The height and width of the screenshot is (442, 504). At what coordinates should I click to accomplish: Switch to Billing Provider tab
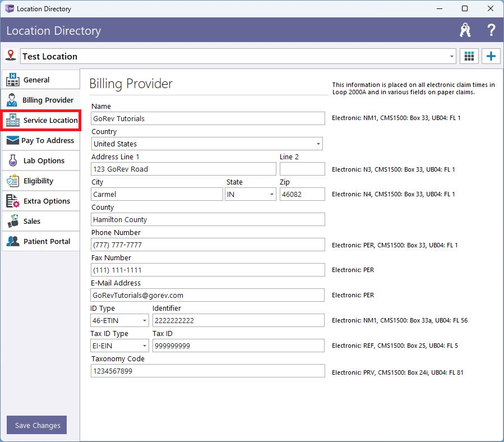[x=41, y=100]
